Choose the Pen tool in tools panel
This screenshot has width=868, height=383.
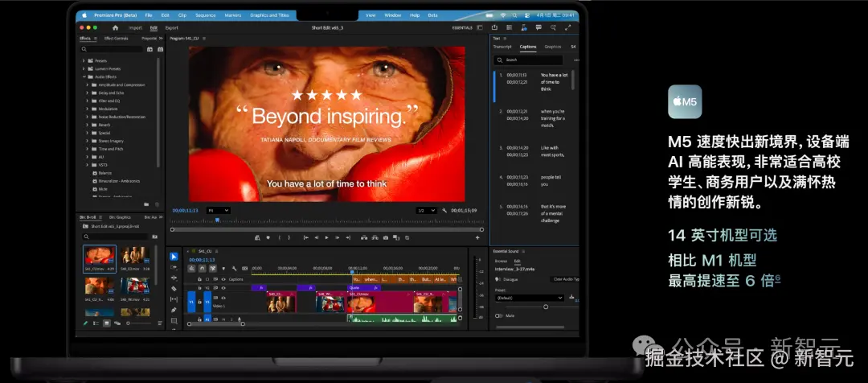click(x=174, y=309)
